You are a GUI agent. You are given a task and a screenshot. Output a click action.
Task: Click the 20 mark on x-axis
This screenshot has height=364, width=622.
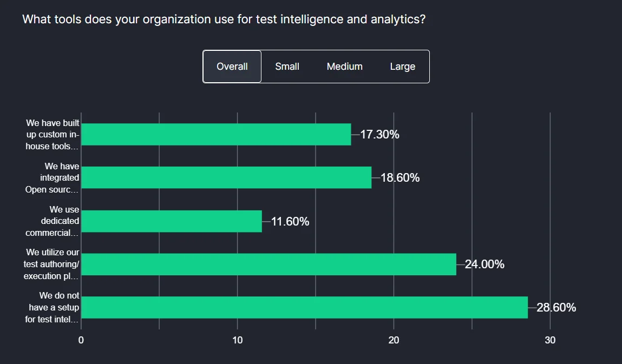[x=394, y=340]
